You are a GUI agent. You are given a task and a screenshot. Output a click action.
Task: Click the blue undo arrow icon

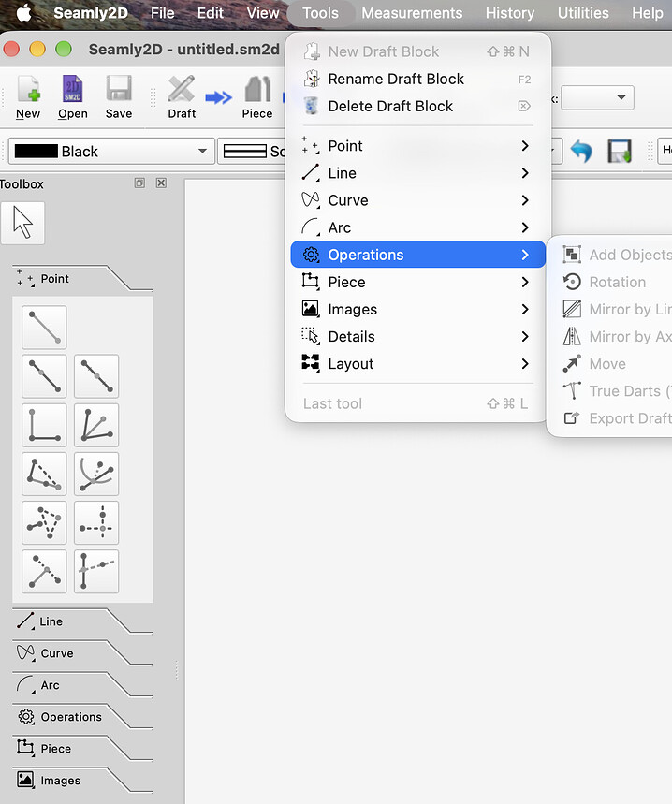(581, 152)
